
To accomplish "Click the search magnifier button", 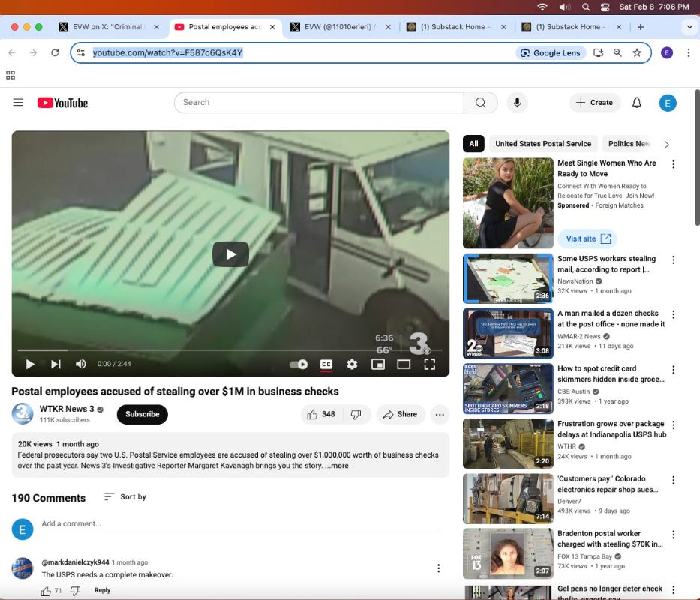I will pyautogui.click(x=480, y=103).
